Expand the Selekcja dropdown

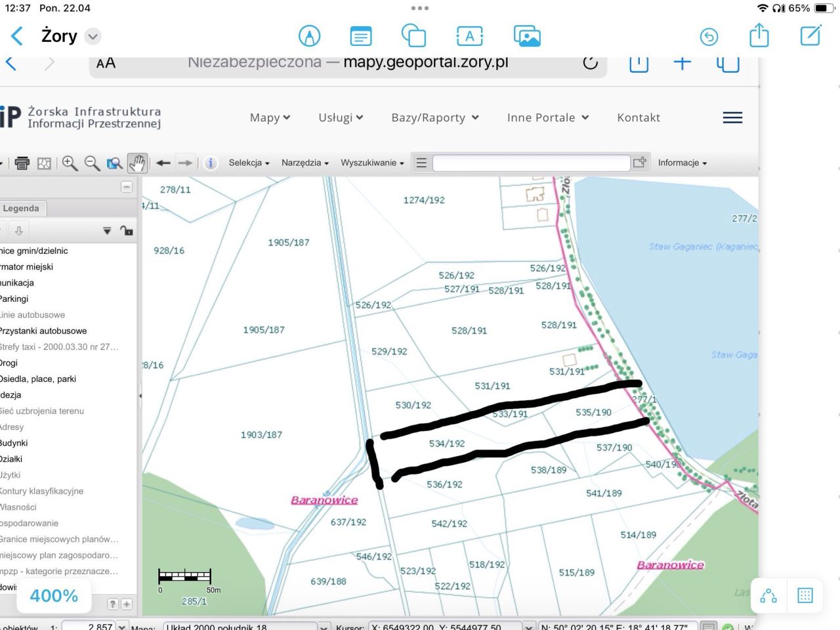(x=249, y=163)
